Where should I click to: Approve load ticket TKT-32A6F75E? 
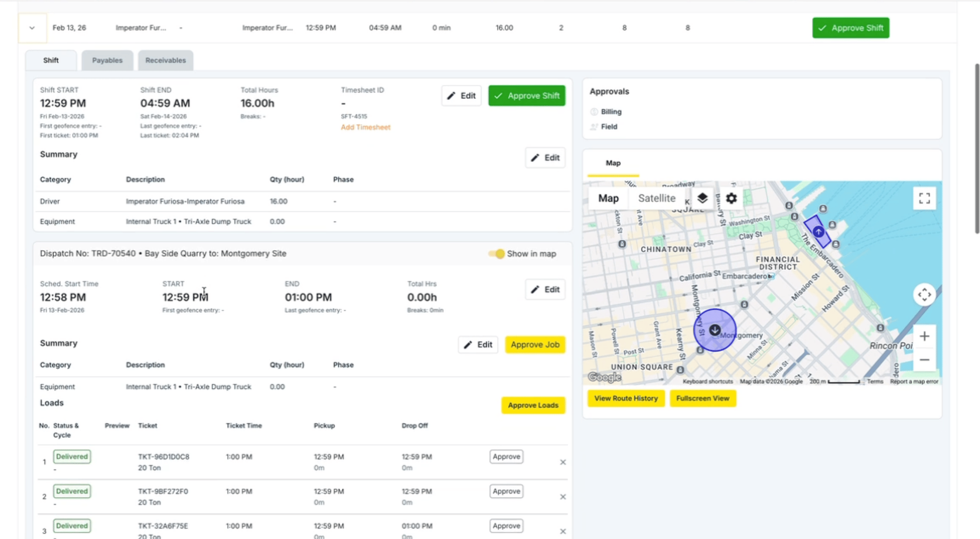point(506,526)
